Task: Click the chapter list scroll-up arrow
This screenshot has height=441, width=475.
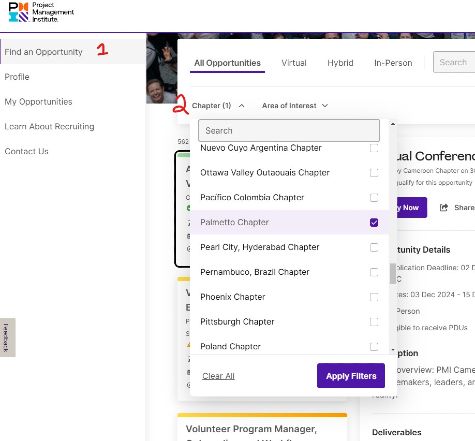Action: click(393, 124)
